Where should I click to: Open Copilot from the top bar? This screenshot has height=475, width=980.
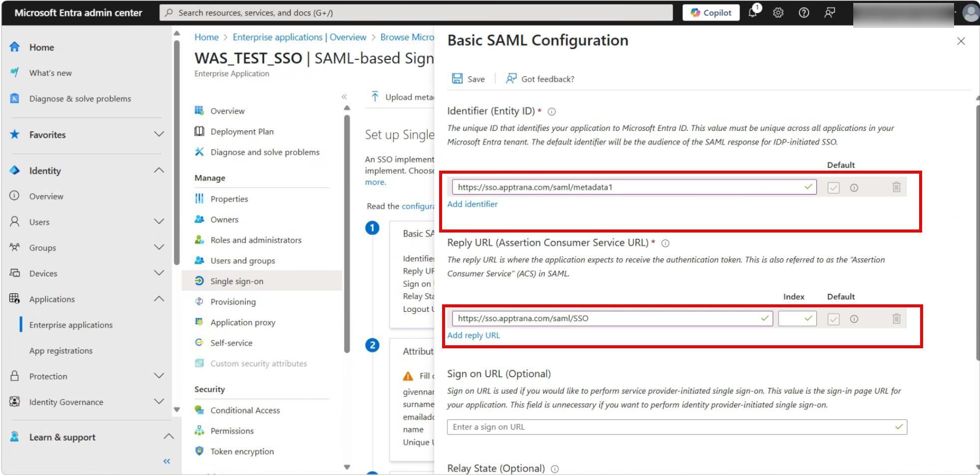coord(711,12)
